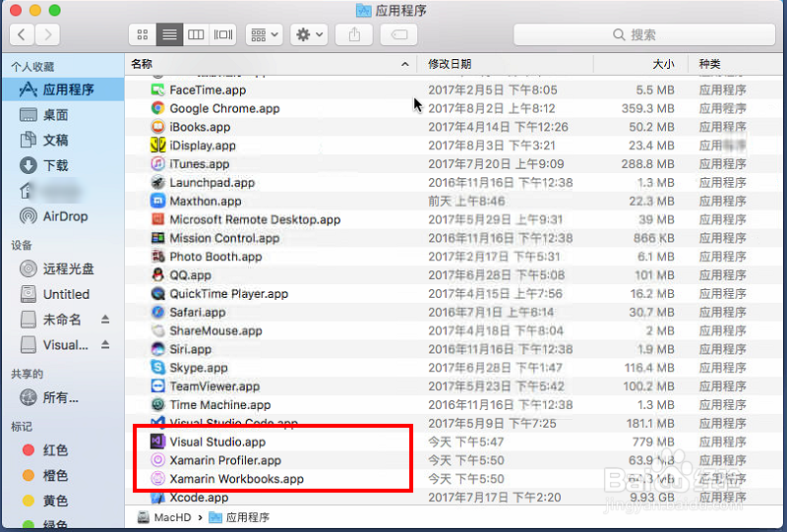
Task: Focus the 搜索 search field
Action: (644, 34)
